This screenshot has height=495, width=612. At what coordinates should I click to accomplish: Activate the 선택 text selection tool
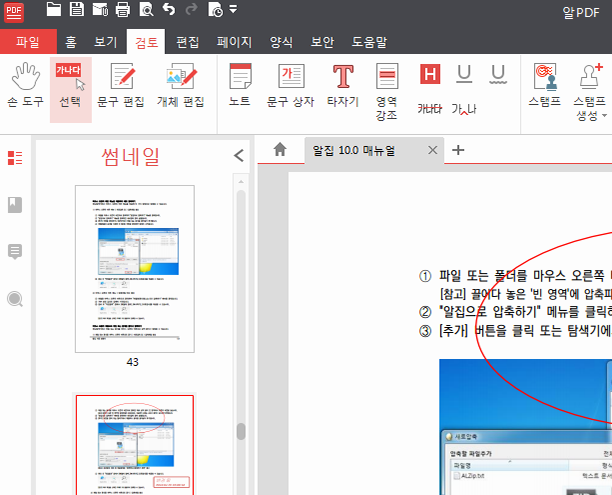coord(71,90)
